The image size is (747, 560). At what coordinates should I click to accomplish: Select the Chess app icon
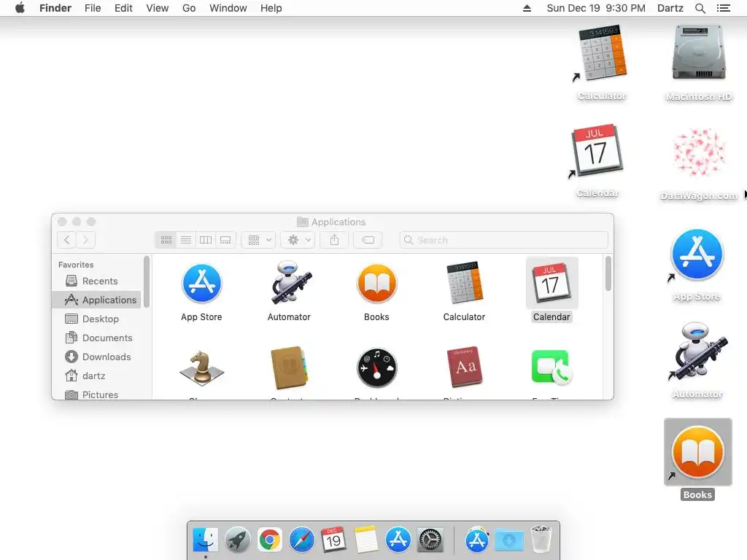click(x=201, y=367)
